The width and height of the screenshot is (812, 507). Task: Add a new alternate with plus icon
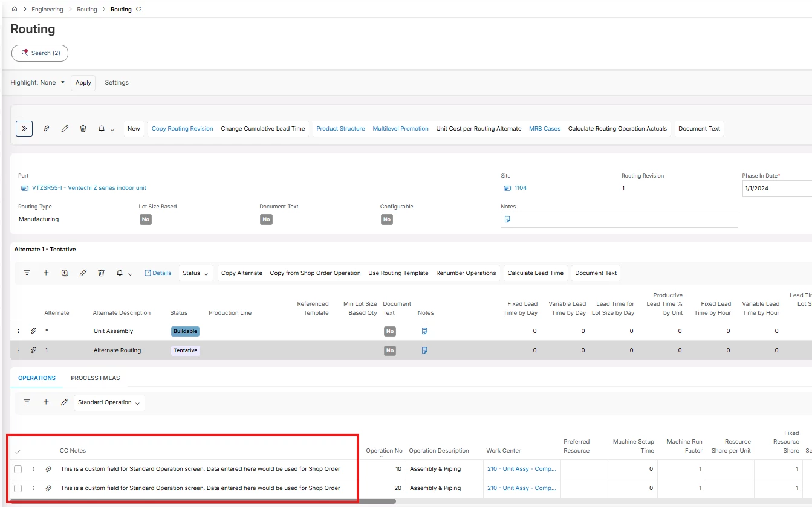point(46,273)
